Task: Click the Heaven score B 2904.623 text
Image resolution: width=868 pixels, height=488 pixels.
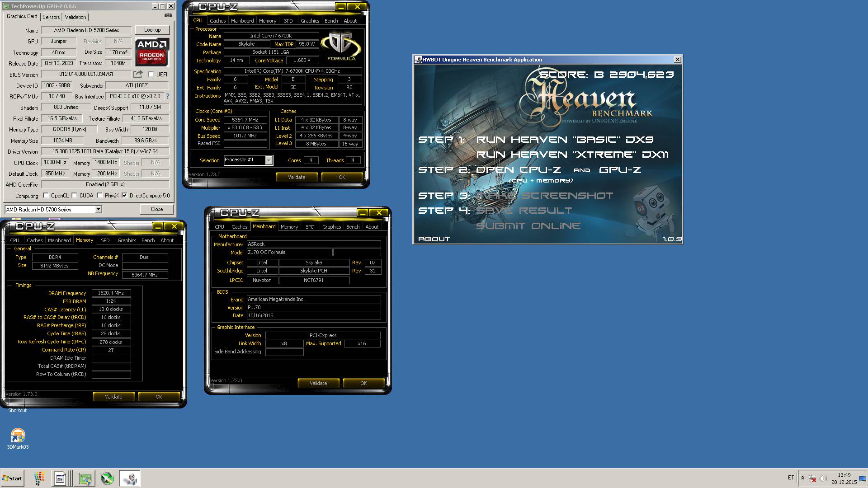Action: click(x=607, y=75)
